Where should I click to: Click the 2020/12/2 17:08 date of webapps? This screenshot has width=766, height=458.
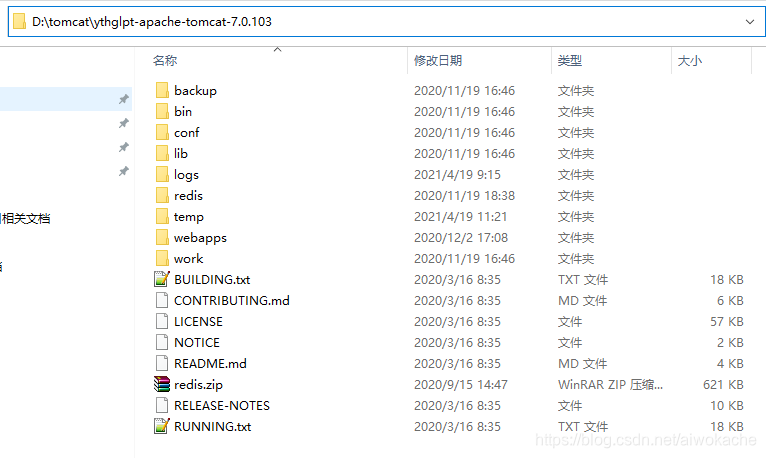pyautogui.click(x=461, y=237)
